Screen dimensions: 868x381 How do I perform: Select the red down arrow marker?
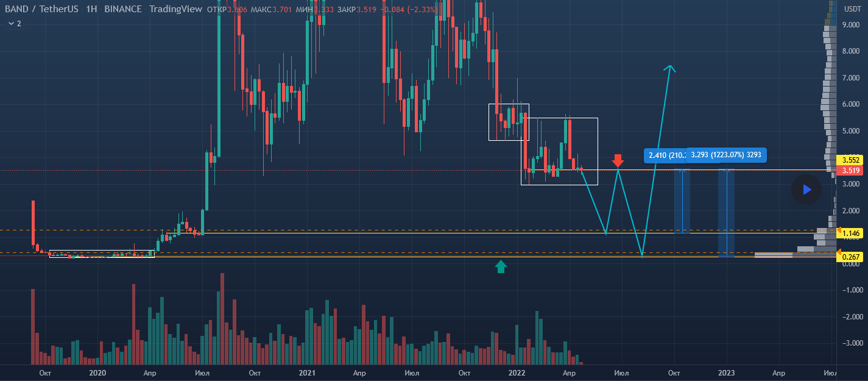[618, 161]
